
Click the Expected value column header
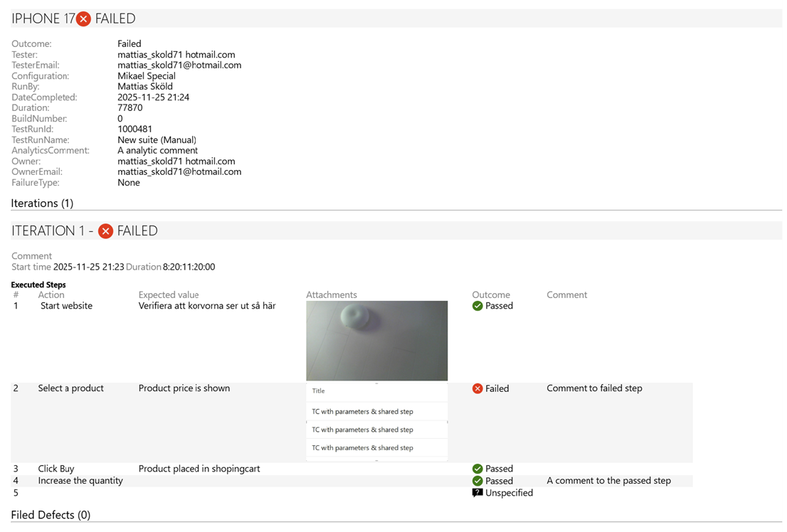(169, 295)
